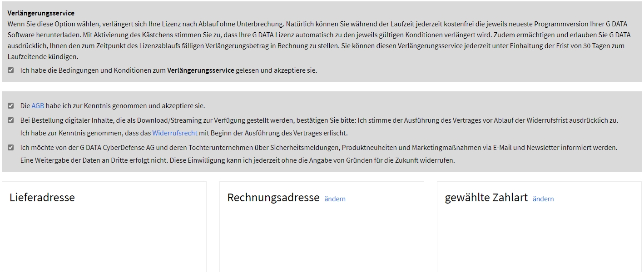Viewport: 644px width, 274px height.
Task: Toggle the digital content Widerrufsfrist checkbox
Action: click(x=10, y=120)
